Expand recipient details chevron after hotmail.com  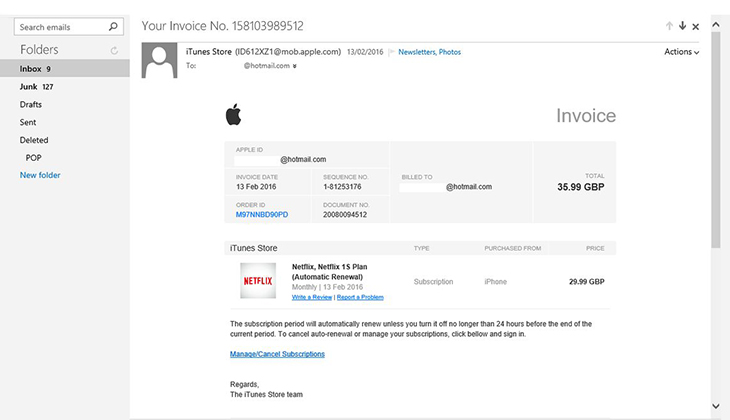tap(294, 66)
